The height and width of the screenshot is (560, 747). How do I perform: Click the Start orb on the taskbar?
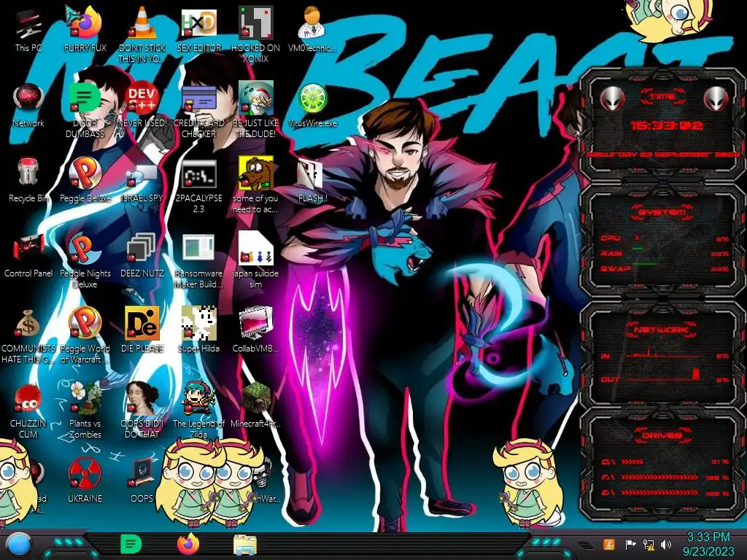point(19,545)
